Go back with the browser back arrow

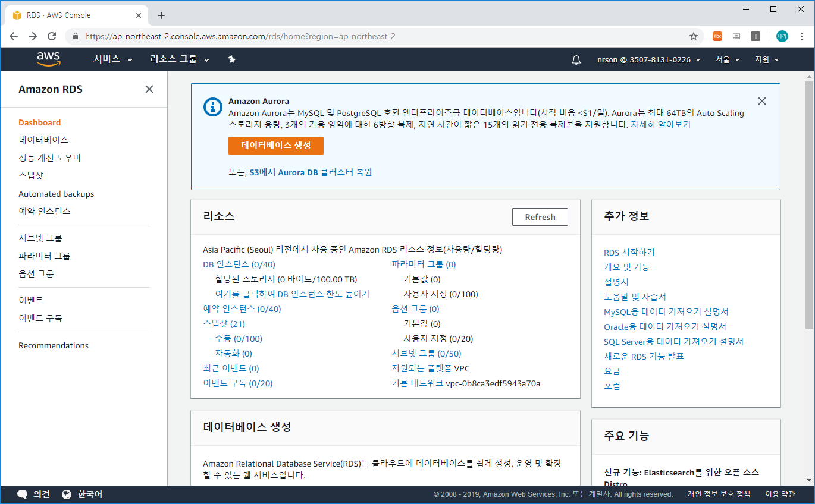click(x=14, y=36)
